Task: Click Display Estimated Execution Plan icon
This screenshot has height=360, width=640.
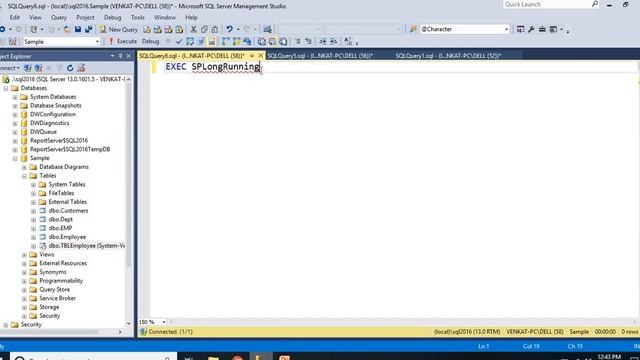Action: (x=190, y=41)
